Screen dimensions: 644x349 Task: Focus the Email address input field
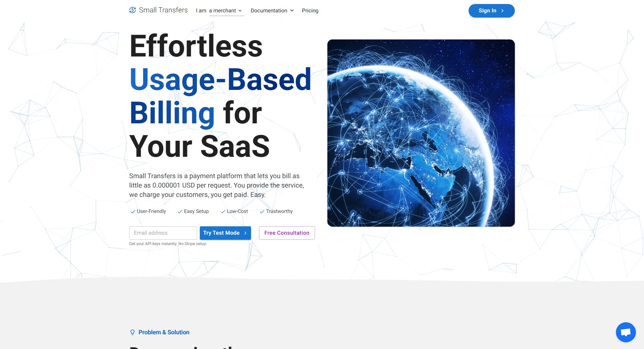[163, 233]
